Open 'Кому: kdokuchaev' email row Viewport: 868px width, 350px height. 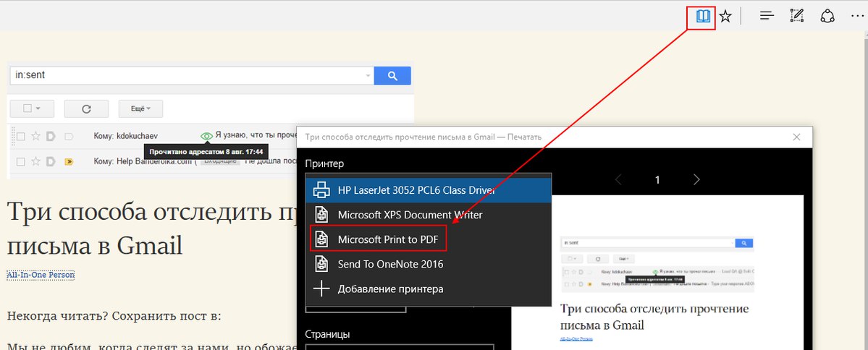(153, 136)
